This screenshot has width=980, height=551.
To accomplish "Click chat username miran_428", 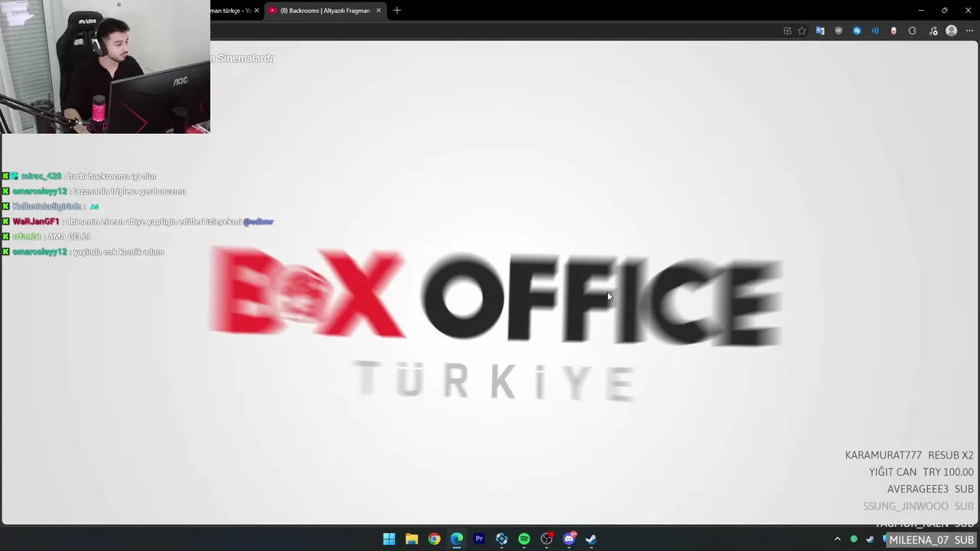I will click(41, 176).
